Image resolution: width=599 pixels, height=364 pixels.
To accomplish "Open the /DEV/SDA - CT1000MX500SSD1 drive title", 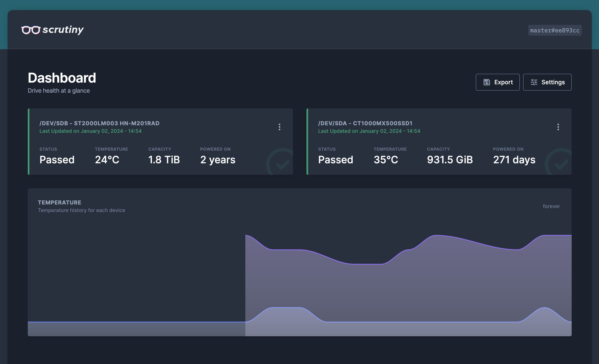I will 365,123.
